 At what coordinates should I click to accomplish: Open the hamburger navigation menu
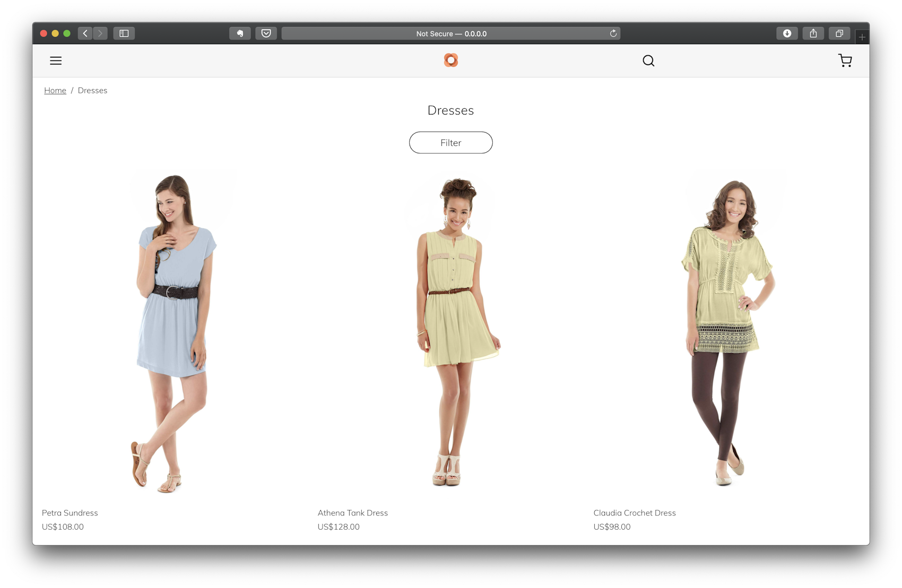point(56,60)
